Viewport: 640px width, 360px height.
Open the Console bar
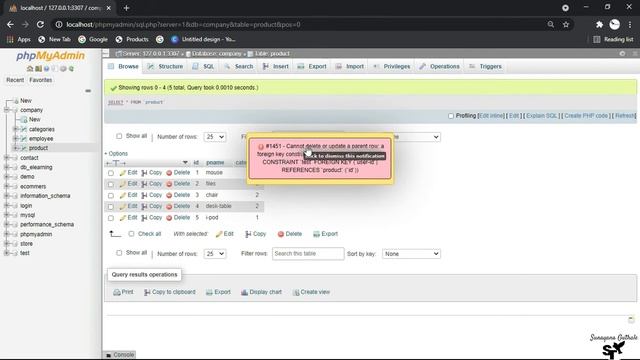coord(120,355)
